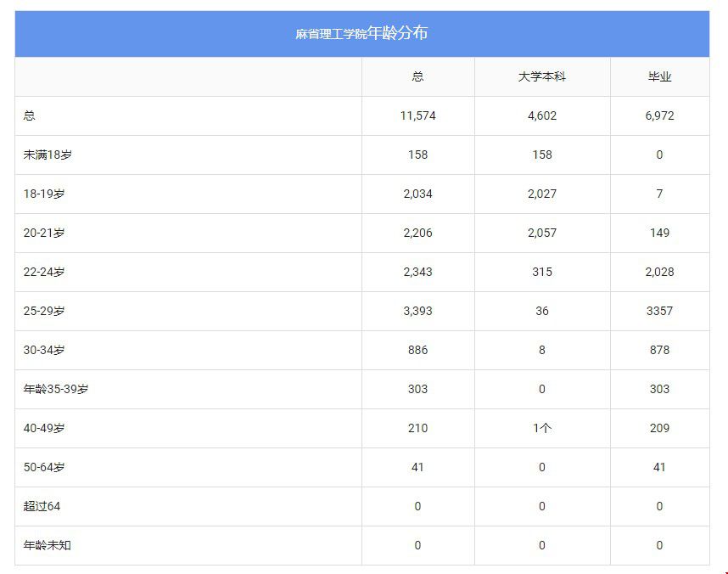This screenshot has width=728, height=574.
Task: Select the 大学本科 value 8 for 30-34岁
Action: pos(542,350)
